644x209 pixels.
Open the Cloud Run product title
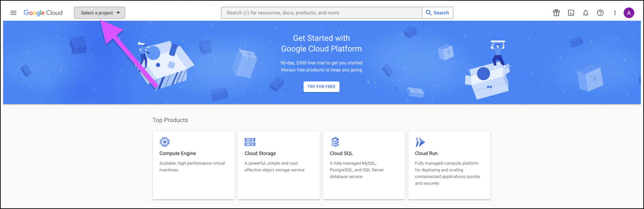coord(426,153)
